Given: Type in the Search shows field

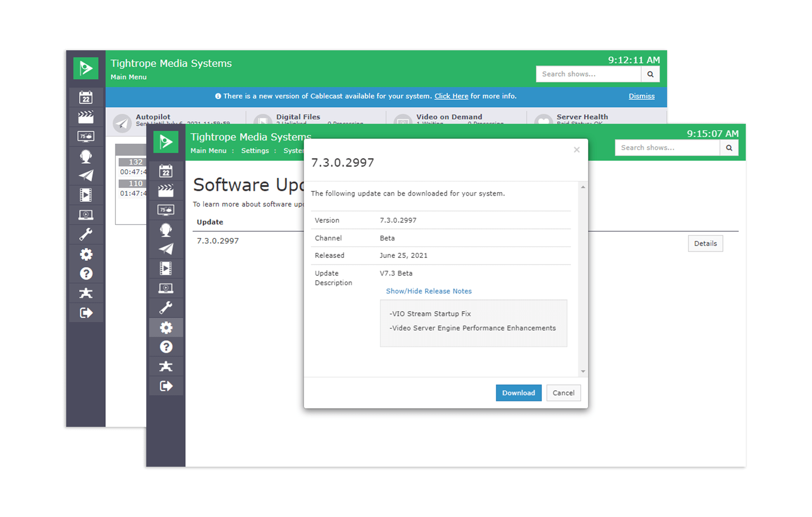Looking at the screenshot, I should pyautogui.click(x=667, y=147).
